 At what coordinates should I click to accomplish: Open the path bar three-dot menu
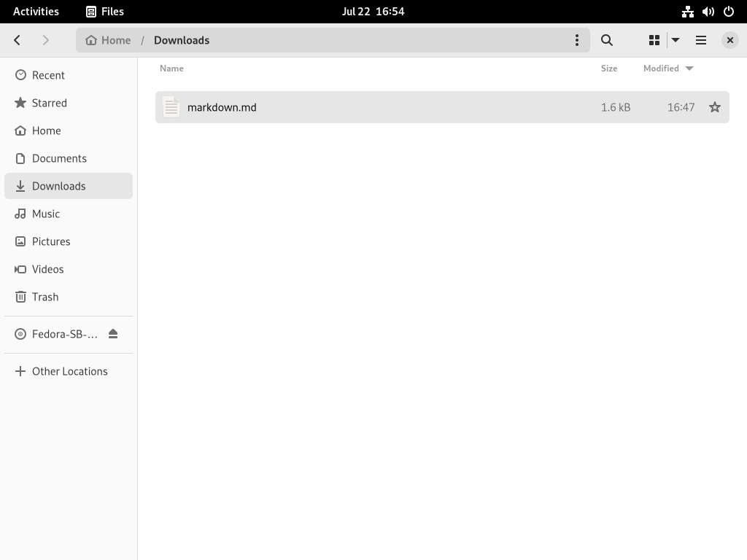pos(576,40)
